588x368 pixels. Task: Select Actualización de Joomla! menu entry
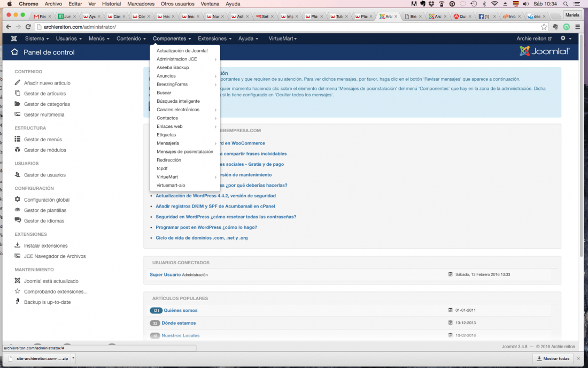[x=182, y=50]
